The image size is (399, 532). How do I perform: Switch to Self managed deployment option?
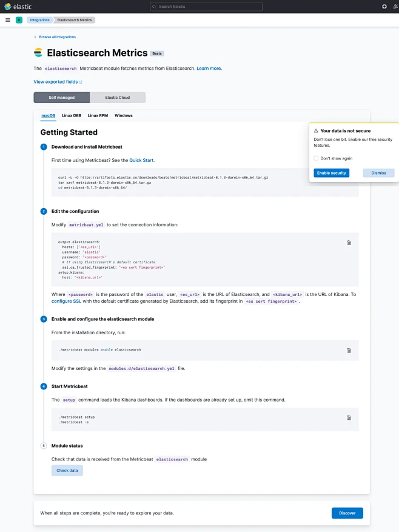coord(61,98)
